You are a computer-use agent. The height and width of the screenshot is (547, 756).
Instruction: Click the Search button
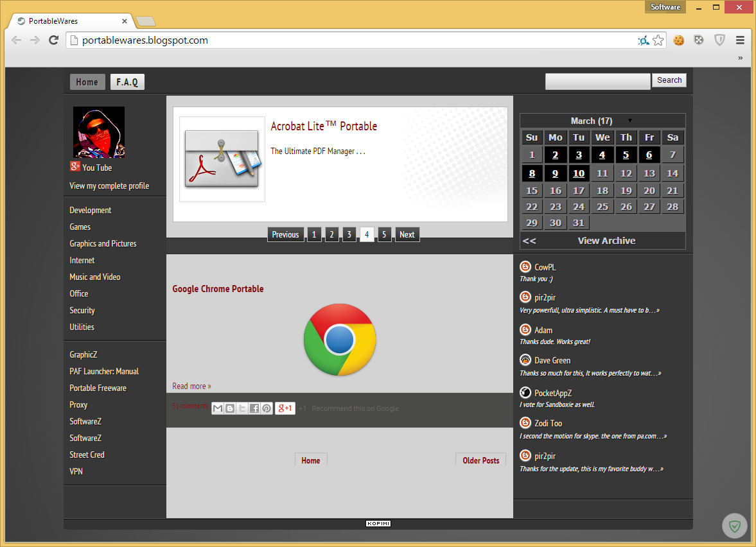[669, 80]
